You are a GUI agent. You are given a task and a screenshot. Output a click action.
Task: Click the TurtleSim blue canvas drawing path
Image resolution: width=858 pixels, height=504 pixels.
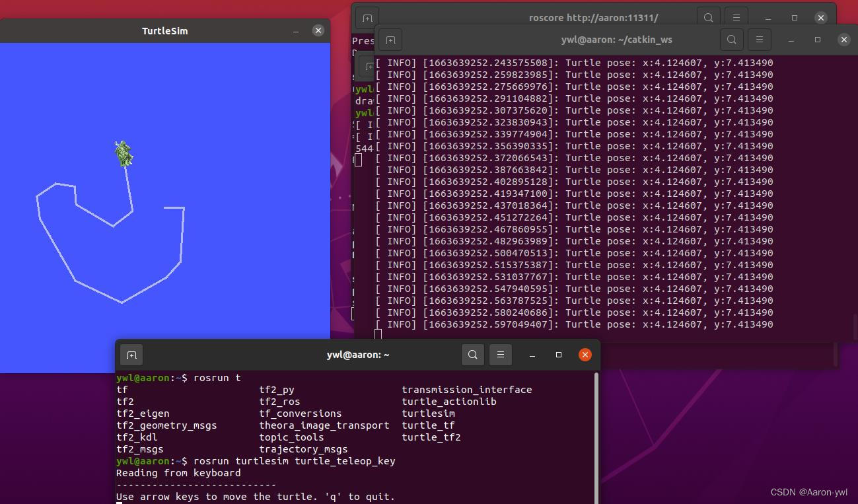pyautogui.click(x=110, y=235)
